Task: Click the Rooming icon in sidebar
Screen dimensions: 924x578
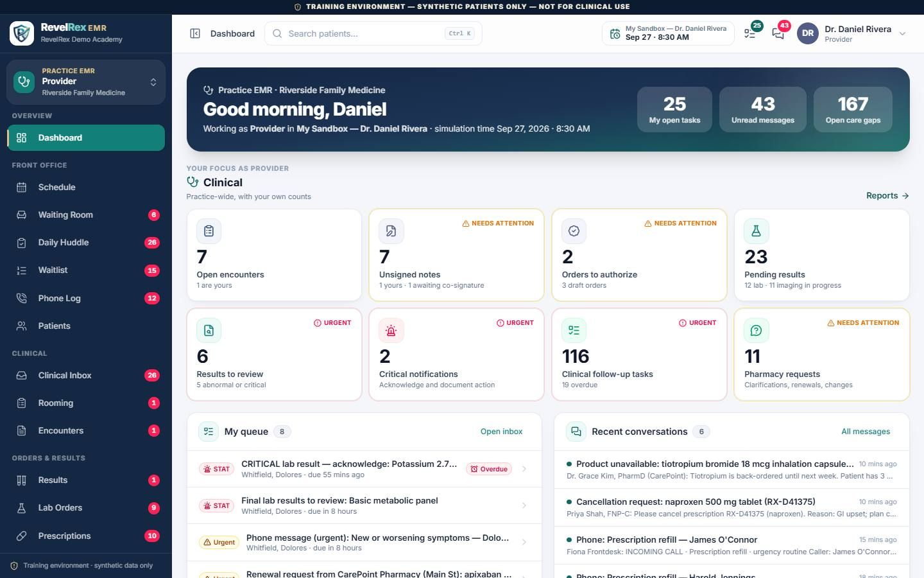Action: [21, 403]
